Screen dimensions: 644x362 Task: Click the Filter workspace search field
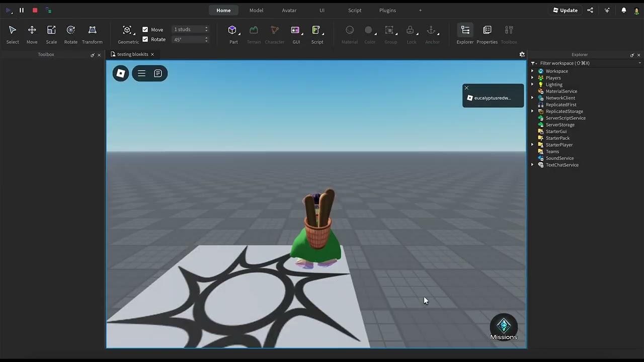click(586, 63)
